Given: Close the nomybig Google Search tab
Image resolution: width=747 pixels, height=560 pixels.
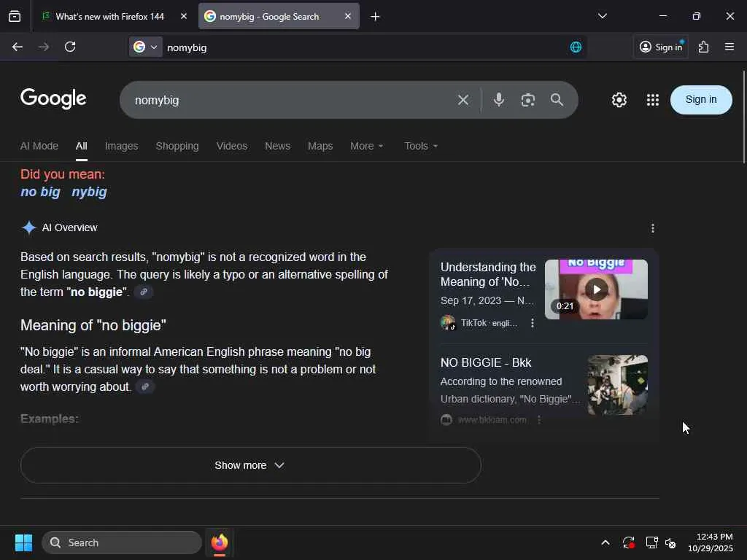Looking at the screenshot, I should (348, 16).
